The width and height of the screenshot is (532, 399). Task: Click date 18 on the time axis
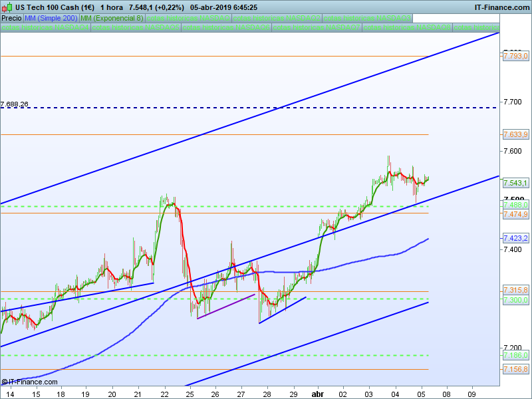pos(61,394)
